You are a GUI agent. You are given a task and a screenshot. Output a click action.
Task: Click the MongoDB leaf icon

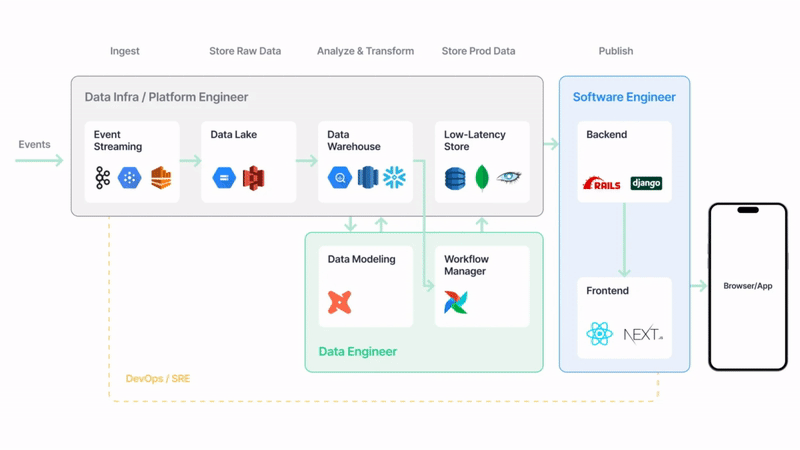[482, 178]
